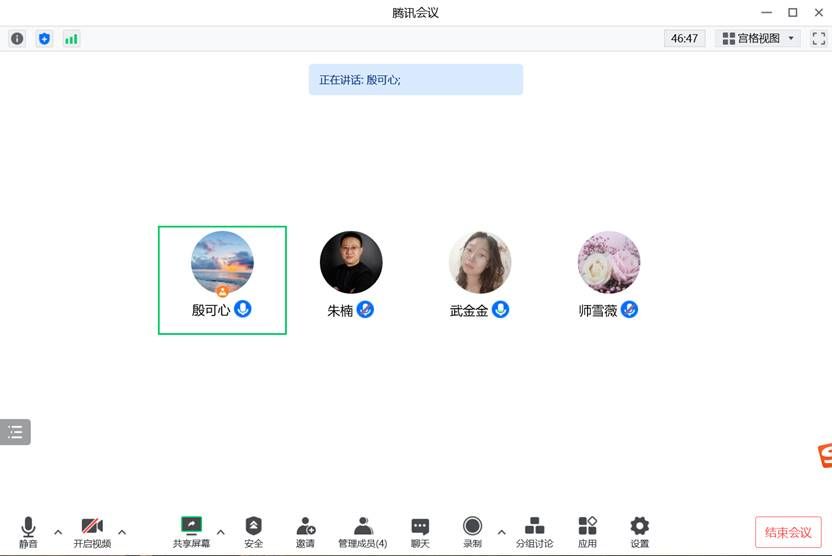This screenshot has width=832, height=556.
Task: Click the red 结束会议 button
Action: pyautogui.click(x=788, y=532)
